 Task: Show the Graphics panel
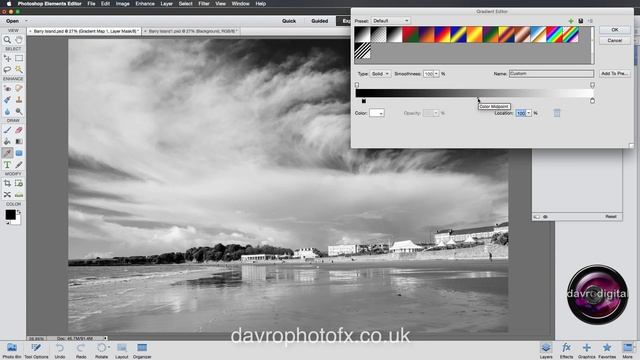[x=587, y=350]
